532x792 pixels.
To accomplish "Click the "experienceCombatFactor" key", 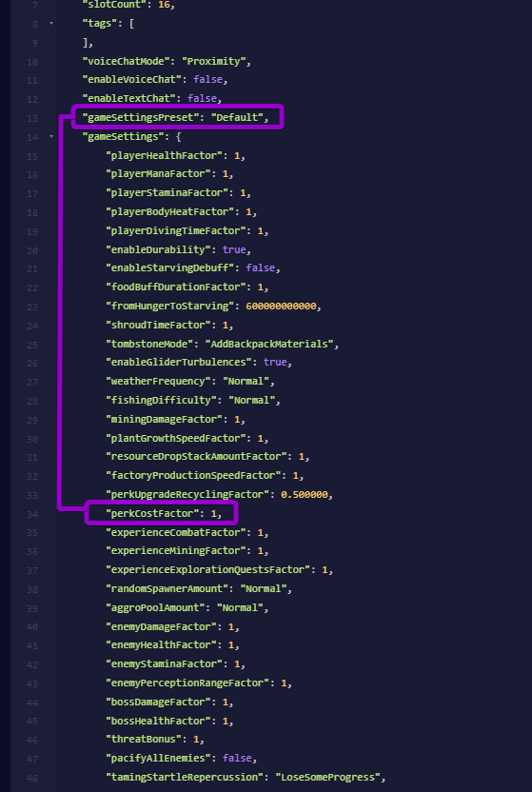I will [176, 532].
